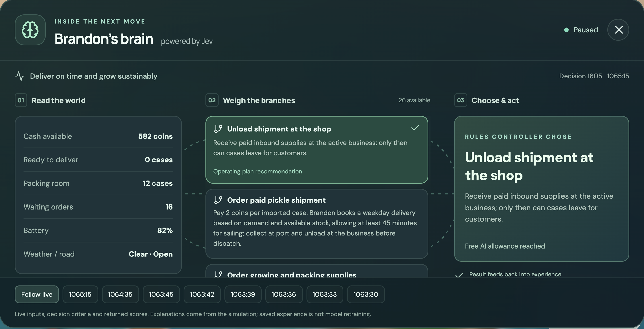Select the 1063:42 decision chip
Image resolution: width=644 pixels, height=329 pixels.
202,294
